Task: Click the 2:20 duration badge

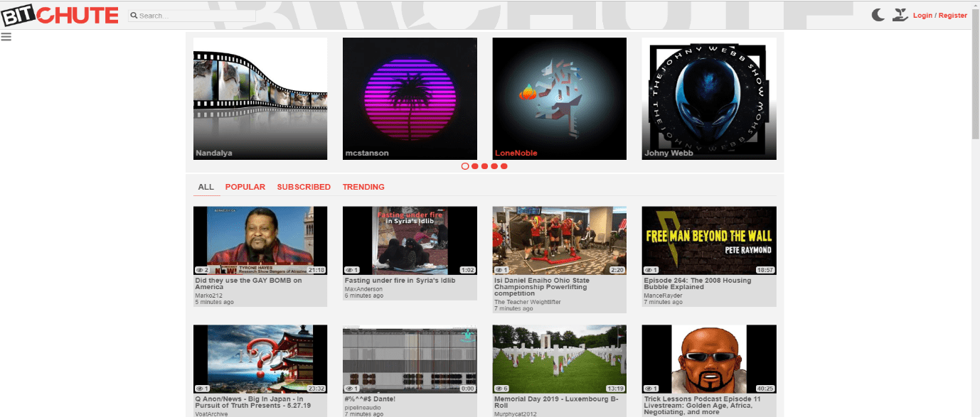Action: (617, 270)
